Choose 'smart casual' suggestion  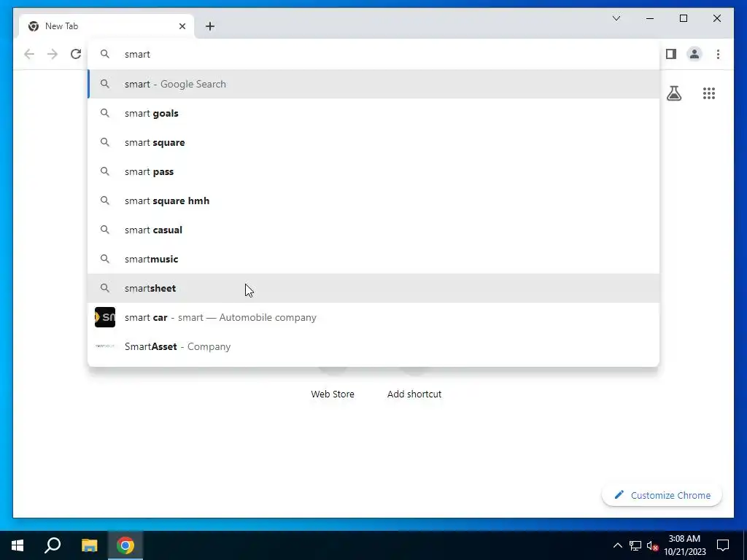tap(373, 230)
